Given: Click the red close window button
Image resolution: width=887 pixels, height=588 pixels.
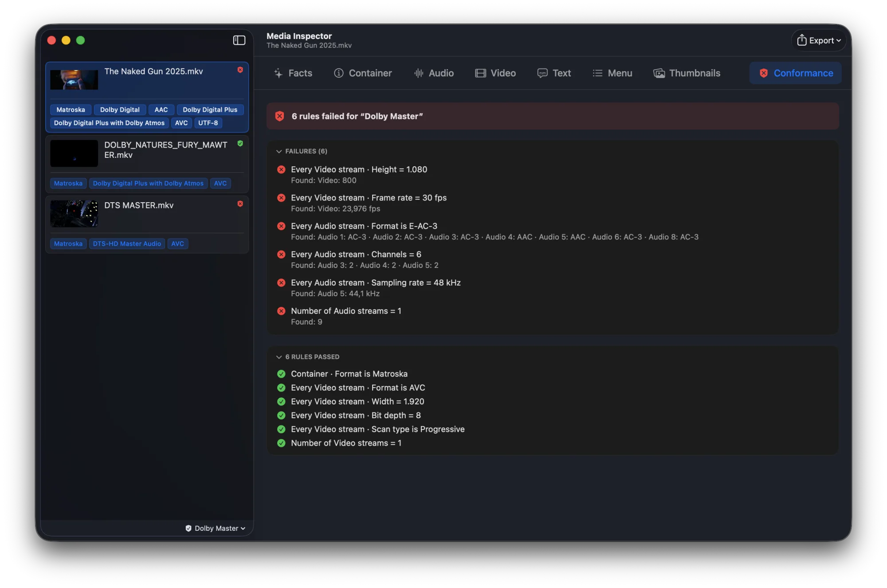Looking at the screenshot, I should (x=51, y=40).
